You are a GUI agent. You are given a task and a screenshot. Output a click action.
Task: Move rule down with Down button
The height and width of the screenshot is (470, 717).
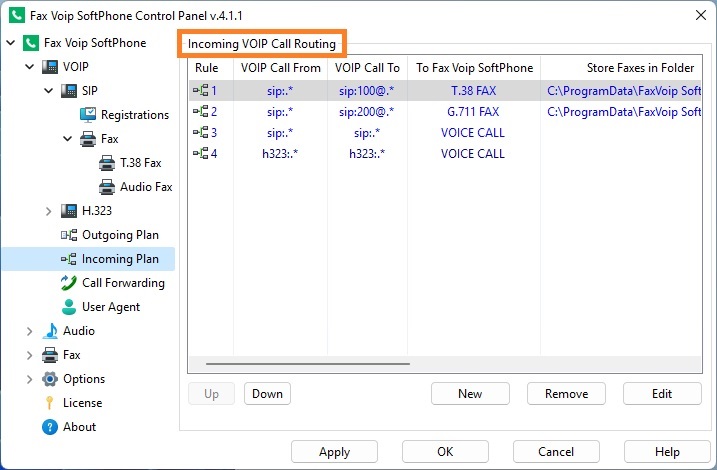[267, 394]
